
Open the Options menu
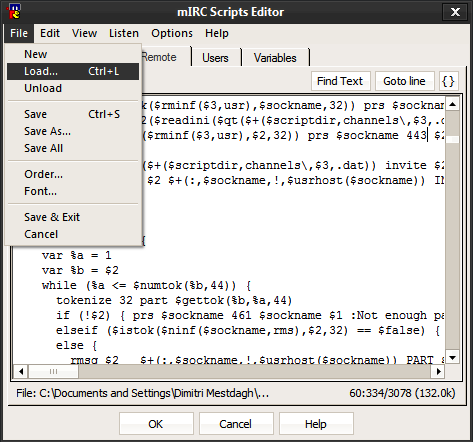point(172,33)
